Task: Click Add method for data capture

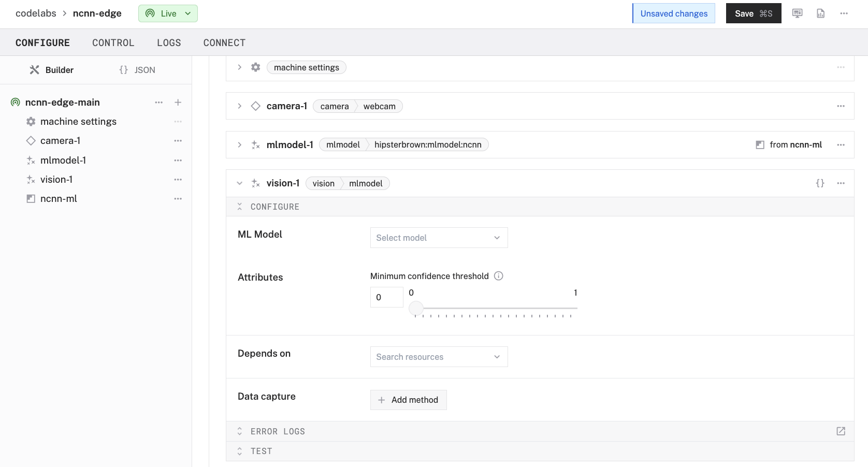Action: click(409, 400)
